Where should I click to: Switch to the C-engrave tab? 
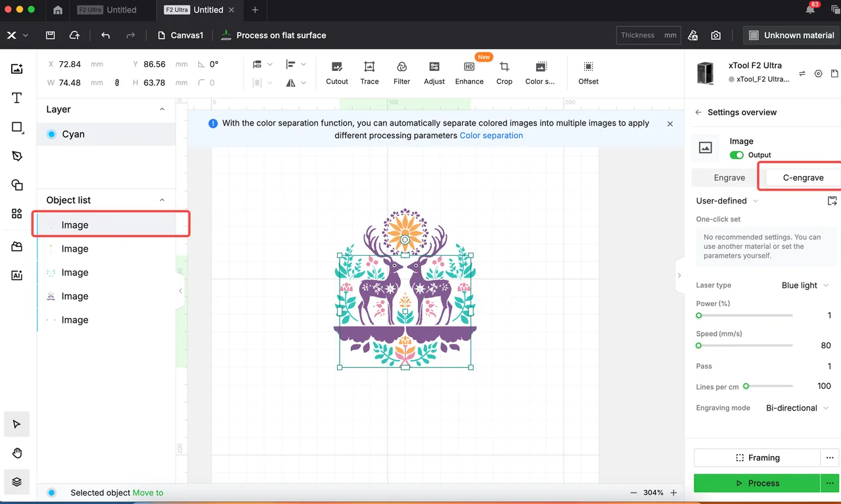(803, 177)
